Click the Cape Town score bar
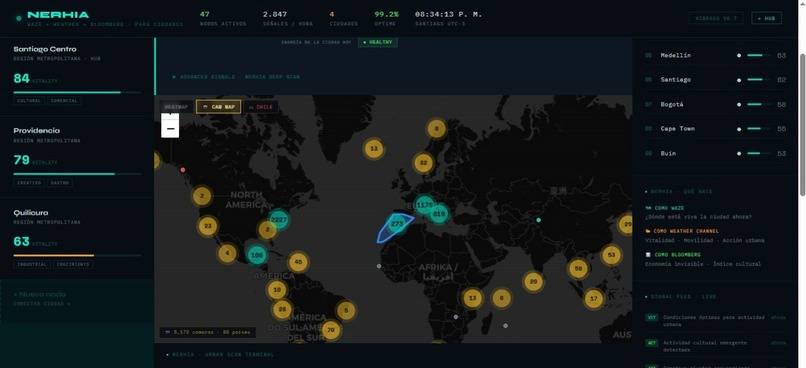 coord(759,128)
